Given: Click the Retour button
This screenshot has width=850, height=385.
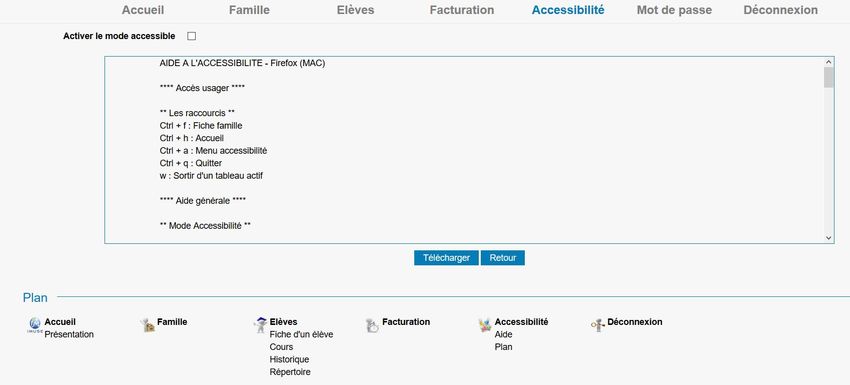Looking at the screenshot, I should [x=503, y=258].
